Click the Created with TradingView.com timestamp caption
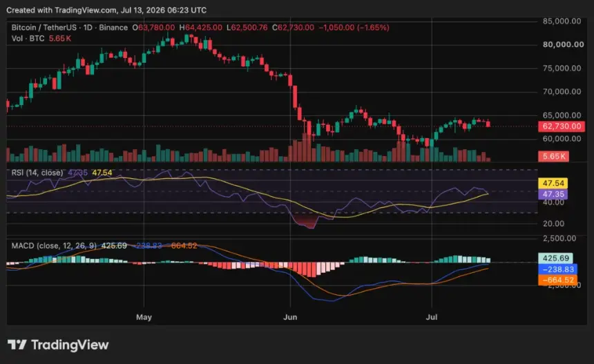This screenshot has width=594, height=364. (x=106, y=10)
